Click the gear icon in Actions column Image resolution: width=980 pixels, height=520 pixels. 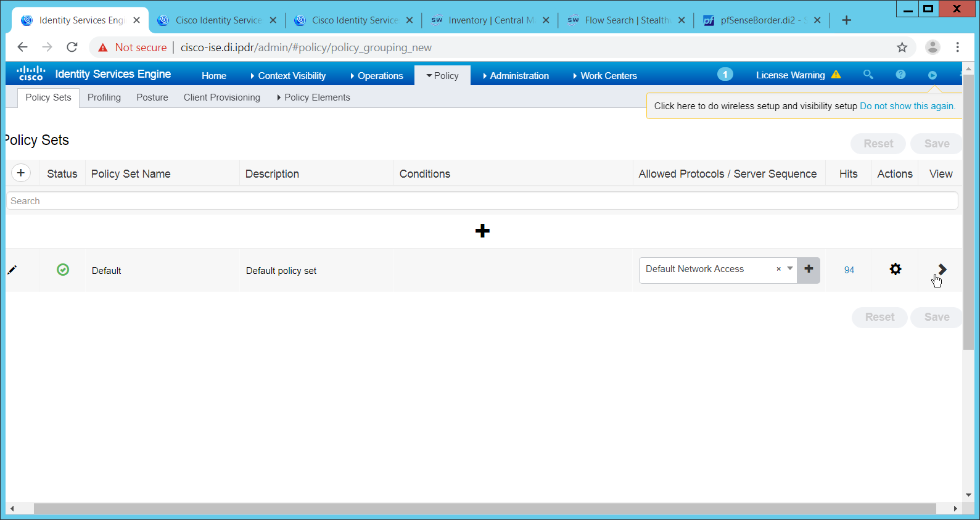tap(896, 269)
